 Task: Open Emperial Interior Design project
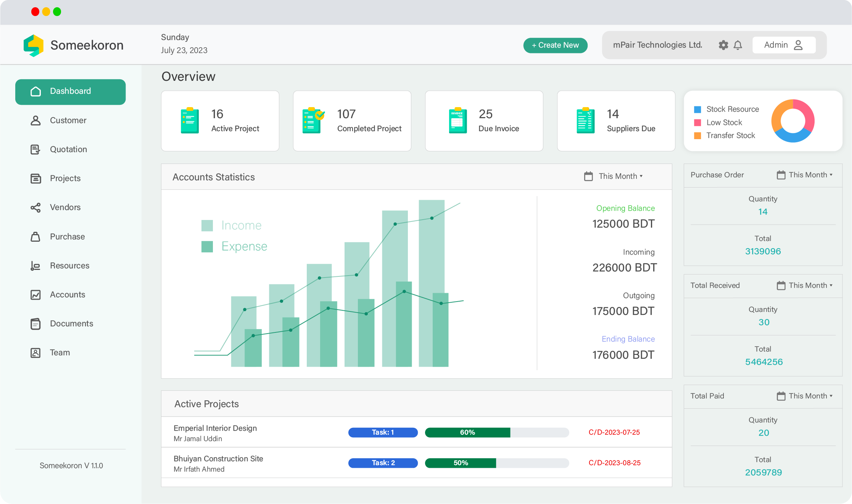[x=215, y=428]
